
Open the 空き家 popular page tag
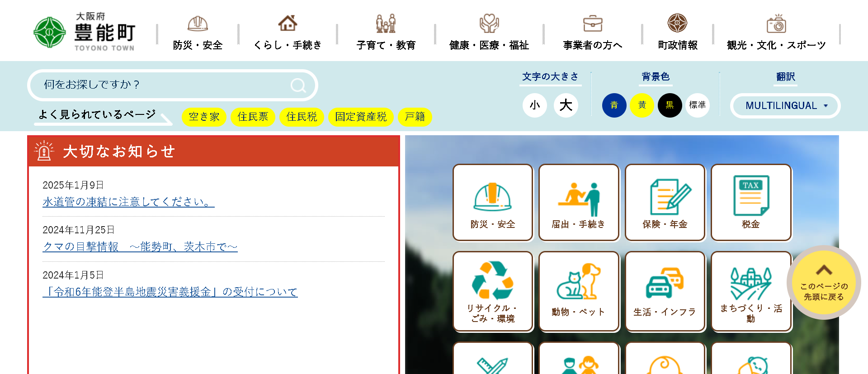(x=204, y=117)
